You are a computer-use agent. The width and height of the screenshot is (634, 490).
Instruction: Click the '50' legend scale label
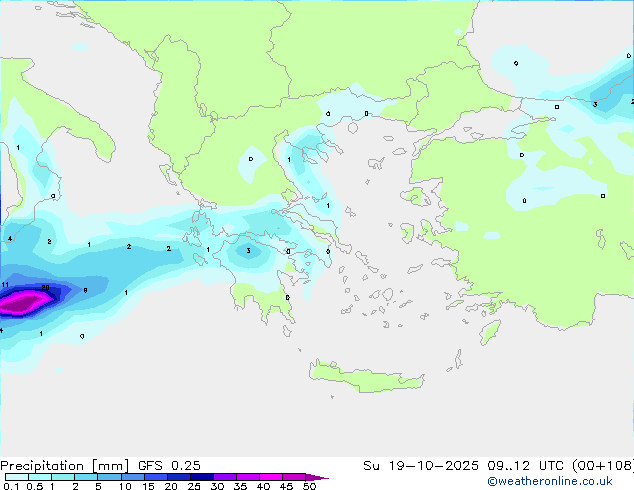point(309,486)
